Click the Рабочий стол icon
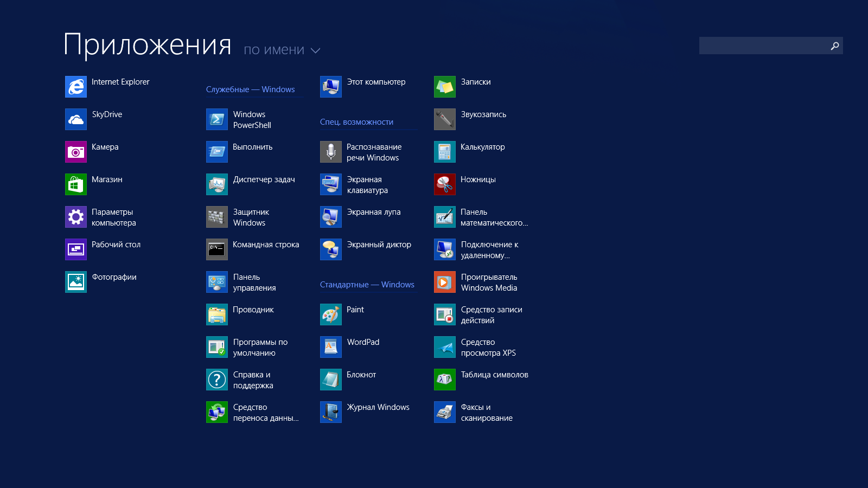 tap(76, 249)
